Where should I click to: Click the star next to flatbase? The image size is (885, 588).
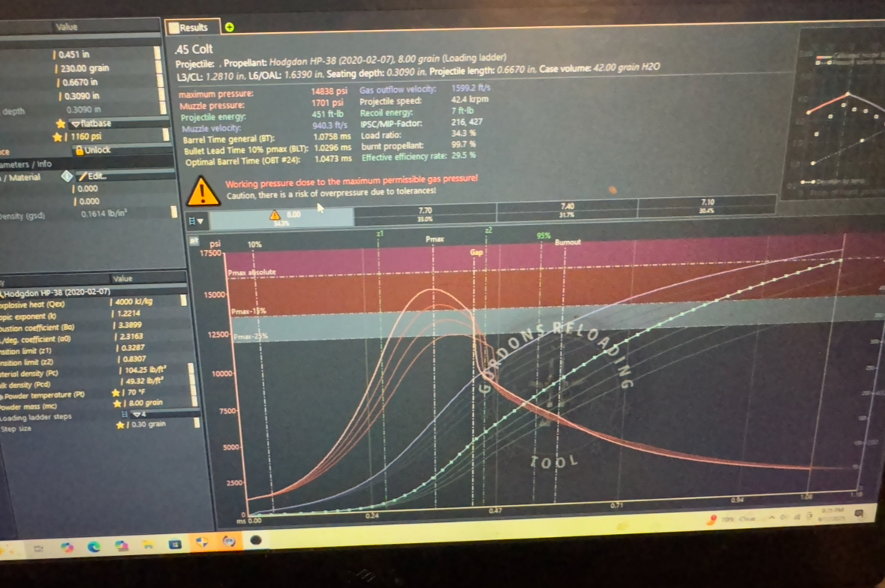(x=61, y=124)
